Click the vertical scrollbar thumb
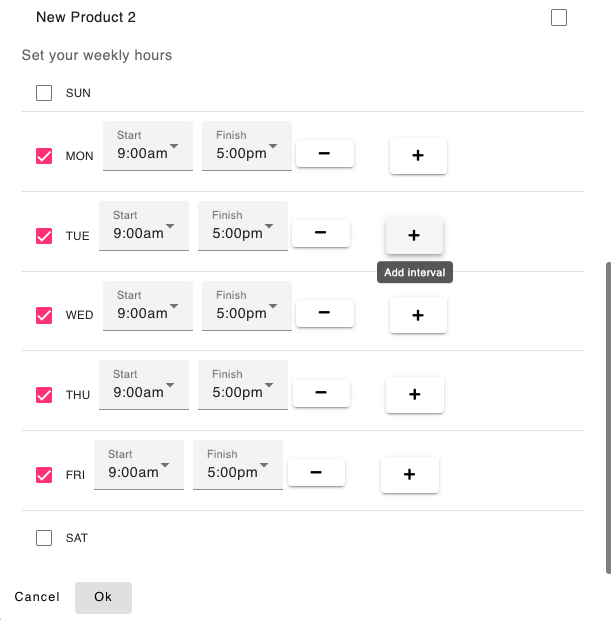Image resolution: width=611 pixels, height=620 pixels. coord(606,418)
